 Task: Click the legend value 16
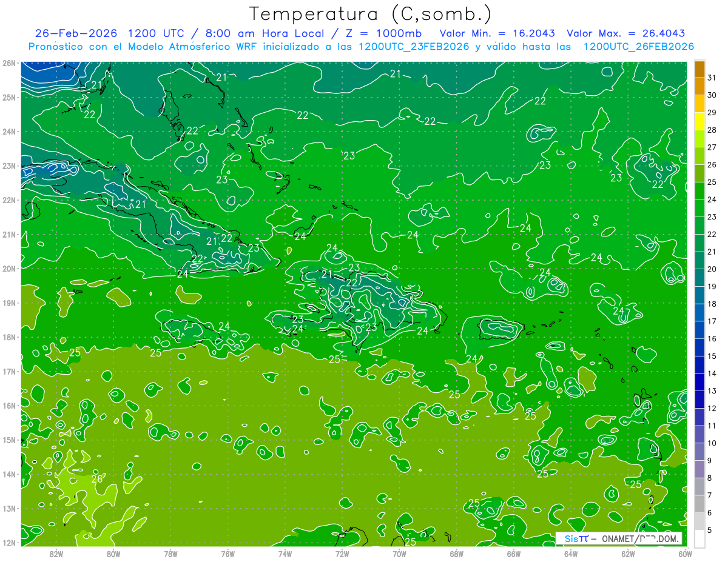tap(712, 339)
